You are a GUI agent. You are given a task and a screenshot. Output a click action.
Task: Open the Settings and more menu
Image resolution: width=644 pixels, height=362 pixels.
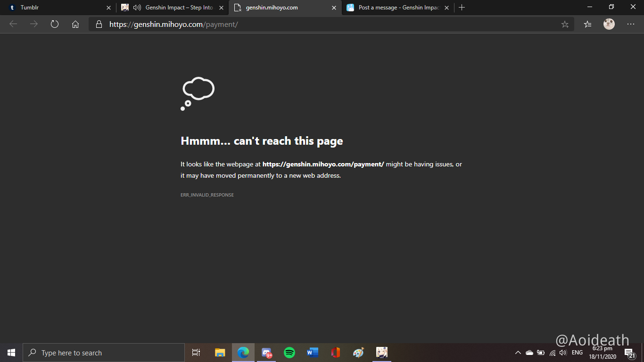pos(631,25)
